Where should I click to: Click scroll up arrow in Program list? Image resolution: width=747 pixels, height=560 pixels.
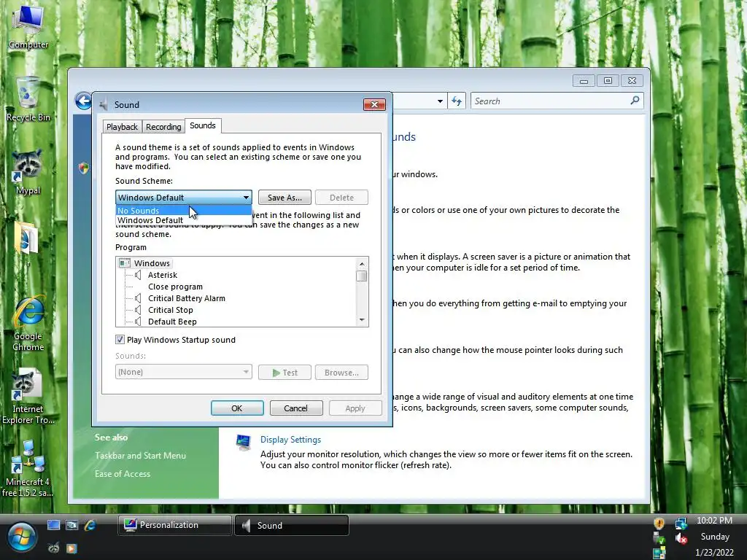362,263
